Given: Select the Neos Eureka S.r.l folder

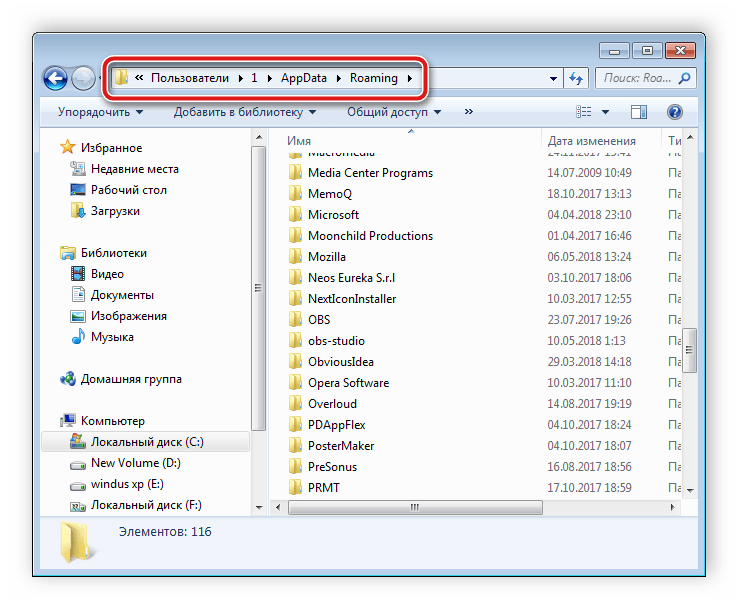Looking at the screenshot, I should pyautogui.click(x=351, y=278).
